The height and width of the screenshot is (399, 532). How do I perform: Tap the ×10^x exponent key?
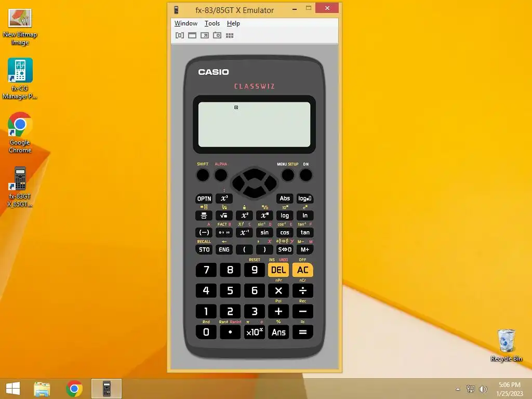click(x=255, y=332)
